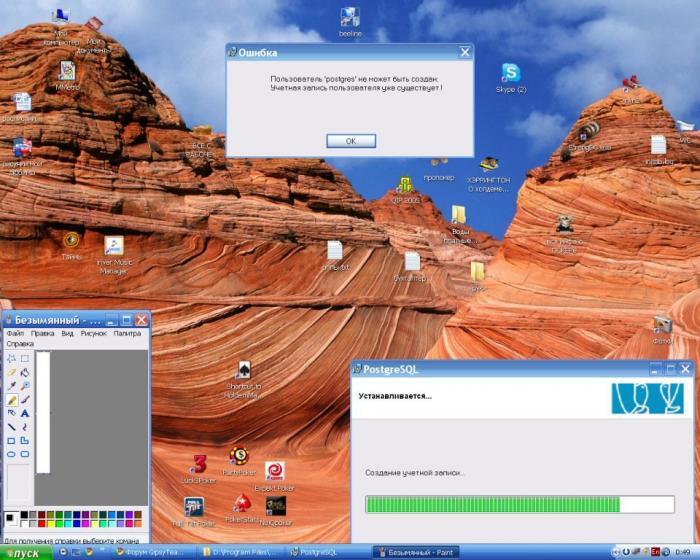Open the camera icon at desktop right edge
Viewport: 700px width, 560px height.
coord(662,325)
